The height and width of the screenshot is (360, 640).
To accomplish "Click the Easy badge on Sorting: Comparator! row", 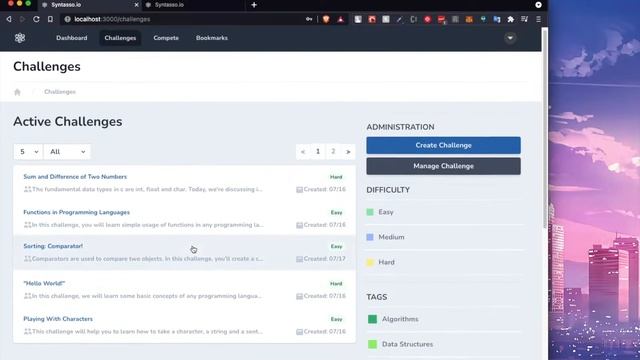I will 336,246.
